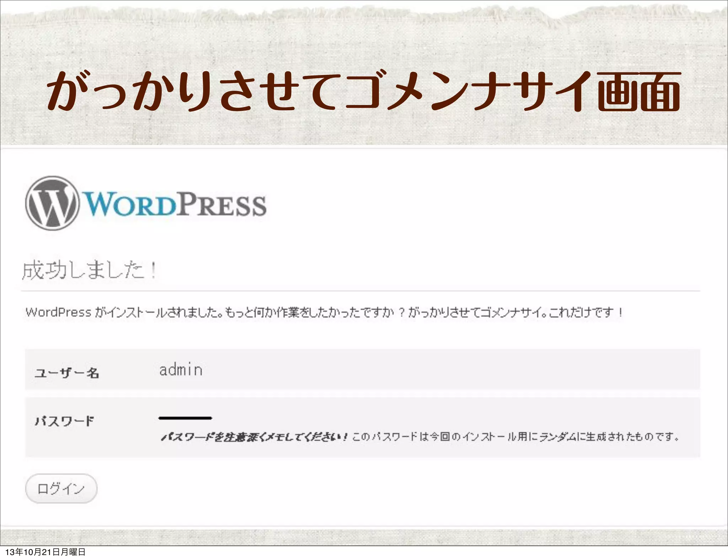Select the 成功しました！ heading
Screen dimensions: 728x560
[89, 270]
